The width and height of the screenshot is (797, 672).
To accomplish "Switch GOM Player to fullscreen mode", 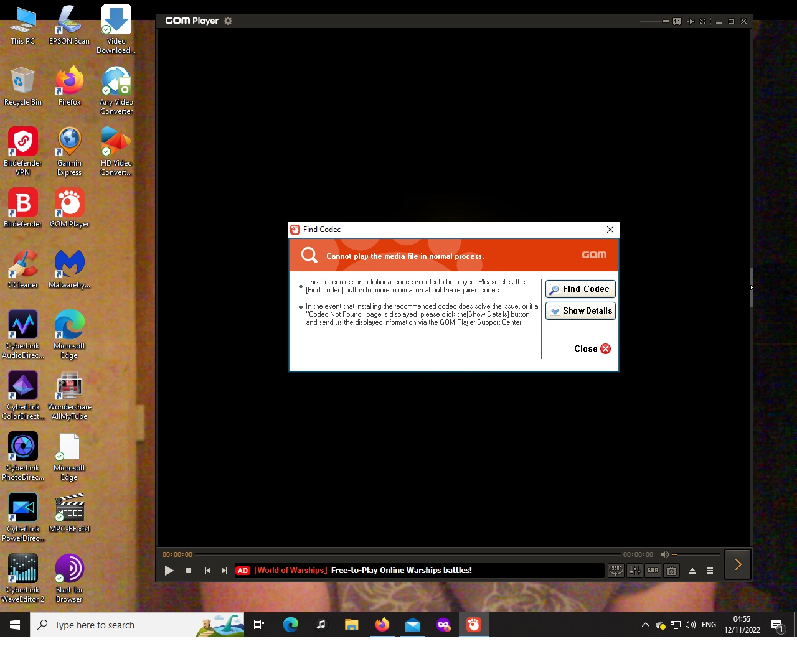I will pyautogui.click(x=703, y=21).
